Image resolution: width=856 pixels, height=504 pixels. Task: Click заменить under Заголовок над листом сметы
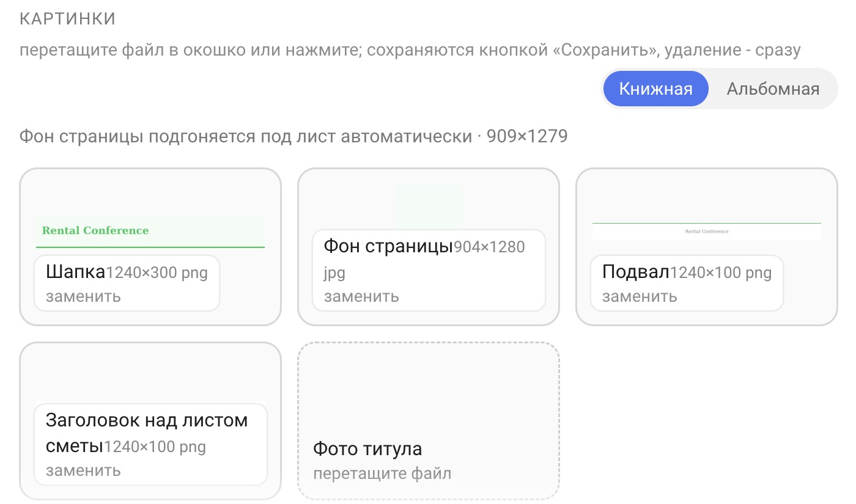[83, 470]
